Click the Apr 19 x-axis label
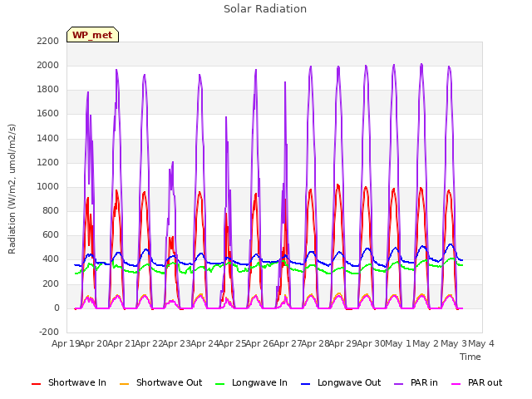 click(66, 343)
